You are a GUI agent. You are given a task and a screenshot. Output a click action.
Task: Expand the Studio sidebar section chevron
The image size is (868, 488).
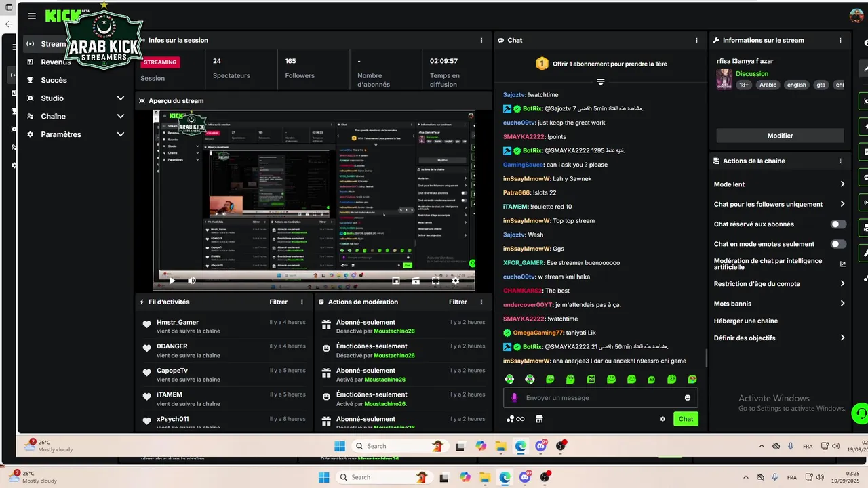120,98
